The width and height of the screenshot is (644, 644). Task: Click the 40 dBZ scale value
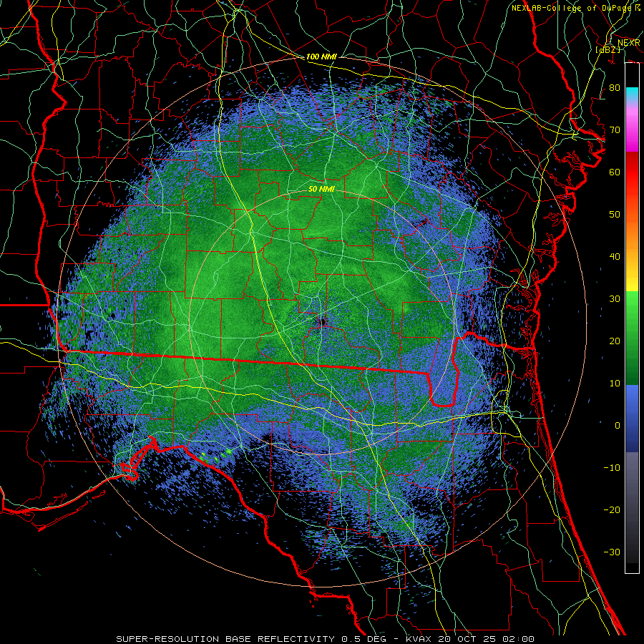(615, 257)
